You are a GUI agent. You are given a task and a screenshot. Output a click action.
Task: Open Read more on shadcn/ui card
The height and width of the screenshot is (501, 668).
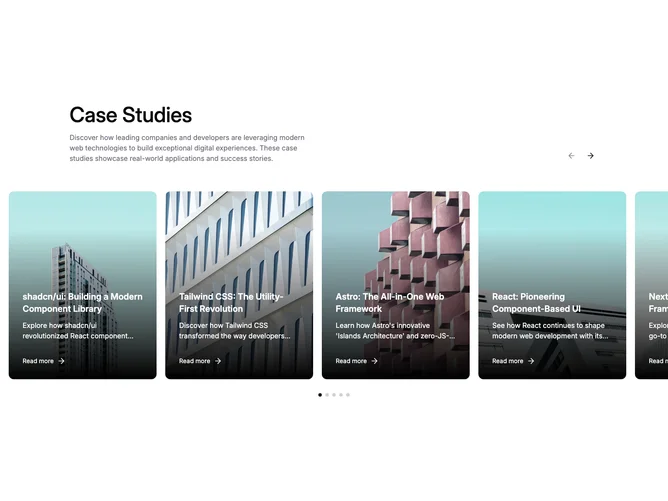click(x=43, y=361)
